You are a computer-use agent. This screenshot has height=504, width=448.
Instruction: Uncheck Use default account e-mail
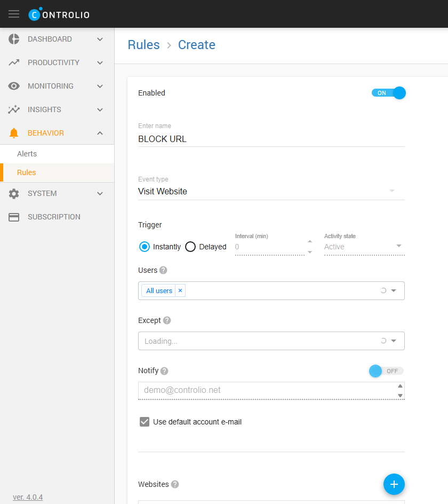pyautogui.click(x=144, y=422)
